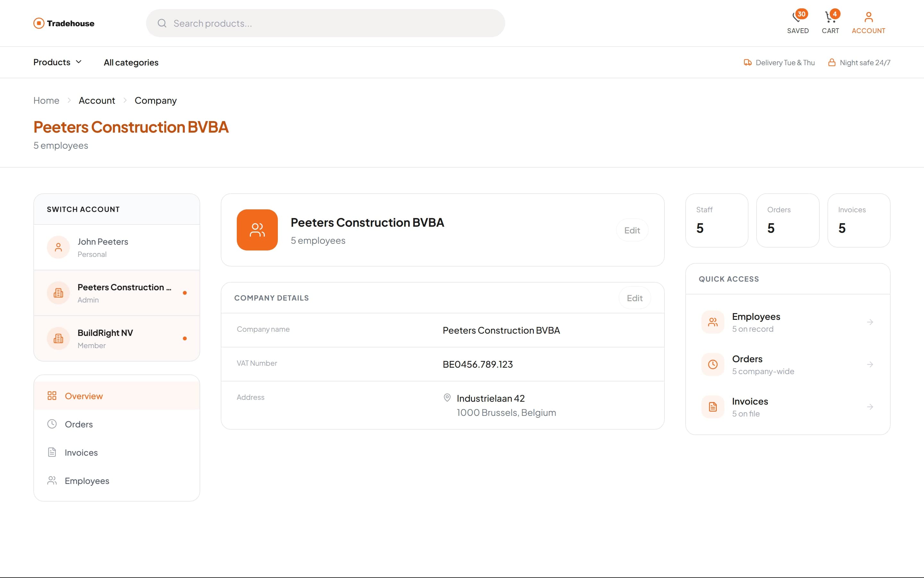Click the address map pin icon
This screenshot has width=924, height=578.
[447, 398]
